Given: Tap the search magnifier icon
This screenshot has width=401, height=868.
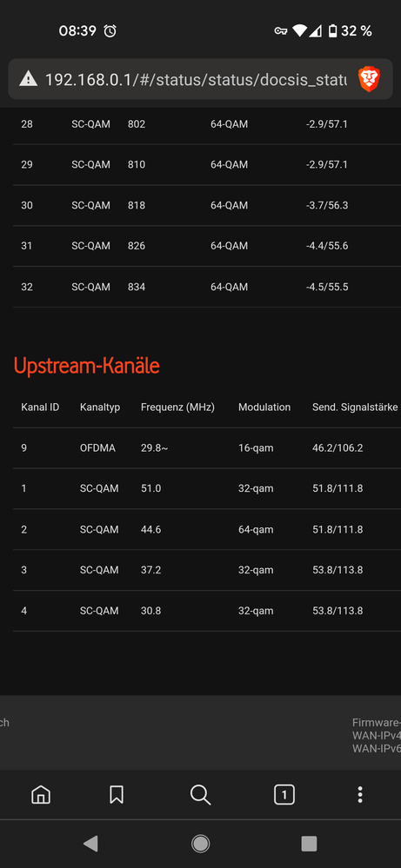Looking at the screenshot, I should pos(200,795).
